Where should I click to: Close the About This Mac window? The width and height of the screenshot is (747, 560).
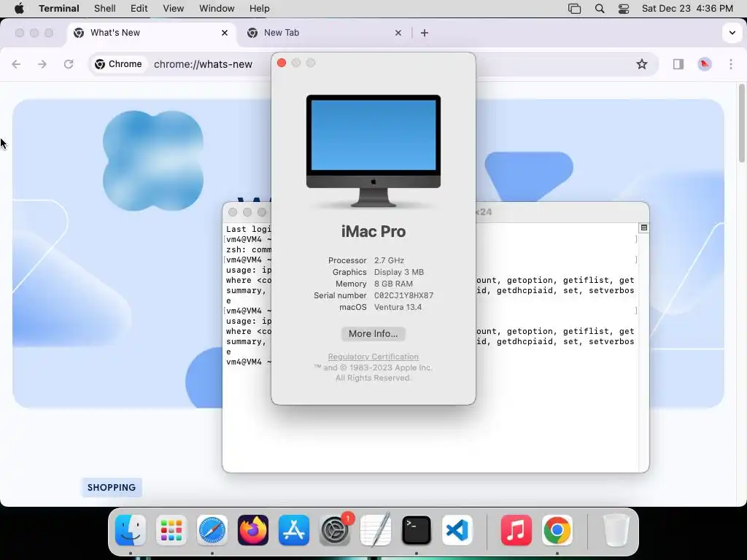(282, 63)
